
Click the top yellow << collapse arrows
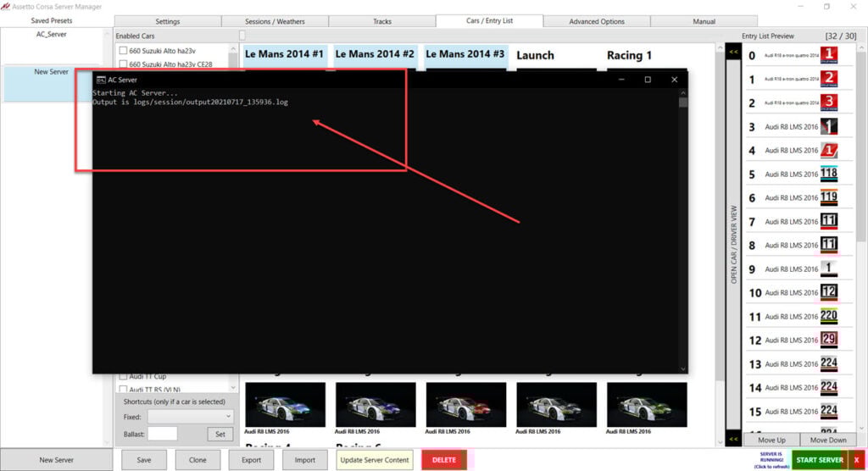click(733, 52)
